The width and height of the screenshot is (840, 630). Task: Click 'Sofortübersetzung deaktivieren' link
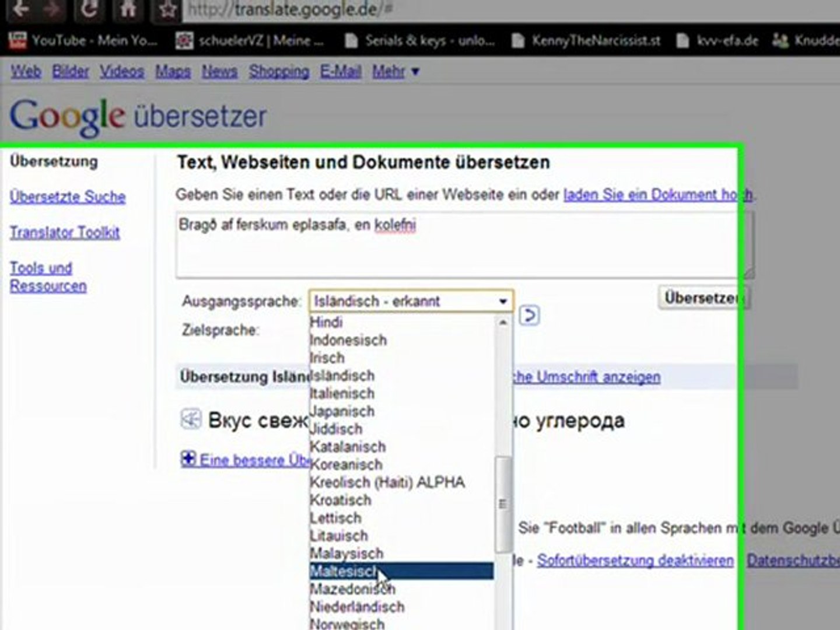click(635, 561)
